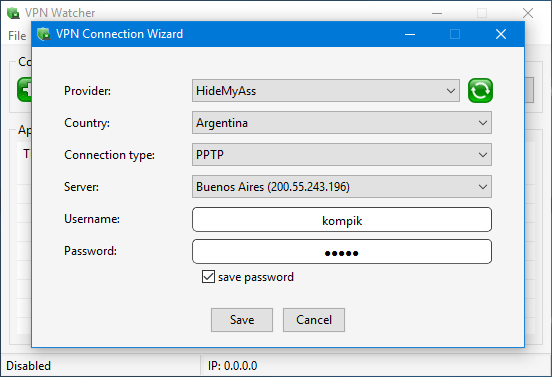552x377 pixels.
Task: Open the Connection type dropdown showing PPTP
Action: click(341, 155)
